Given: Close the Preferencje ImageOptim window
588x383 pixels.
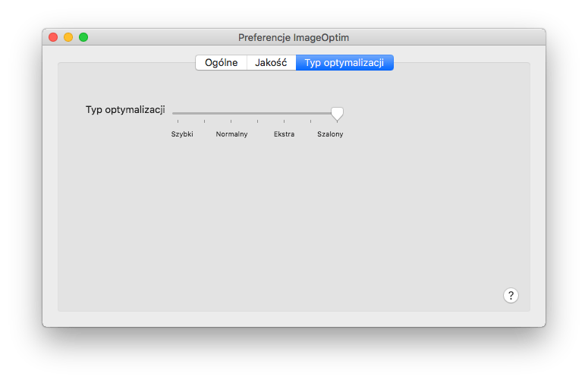Looking at the screenshot, I should [x=53, y=37].
